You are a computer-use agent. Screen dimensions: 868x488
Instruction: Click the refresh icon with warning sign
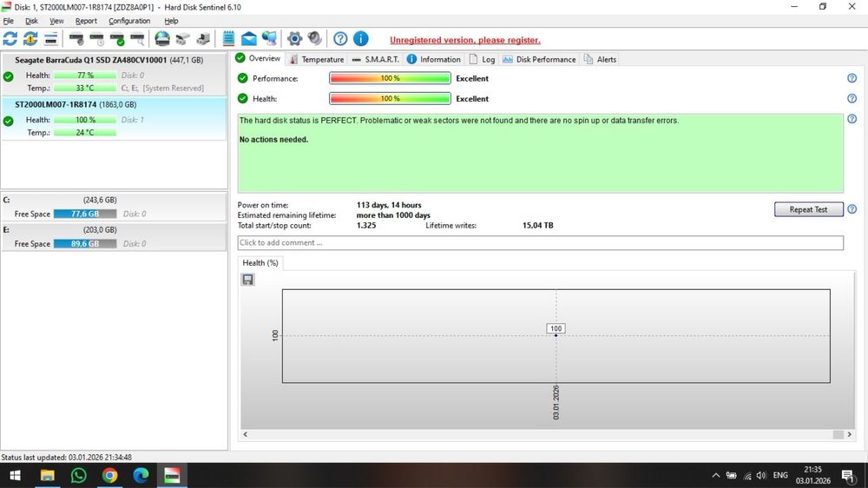tap(30, 39)
